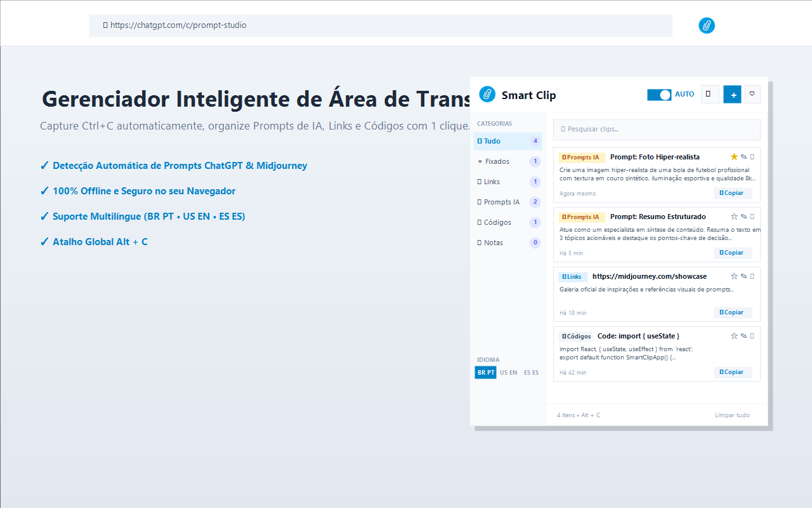This screenshot has width=812, height=508.
Task: Switch language to US EN
Action: pos(508,373)
